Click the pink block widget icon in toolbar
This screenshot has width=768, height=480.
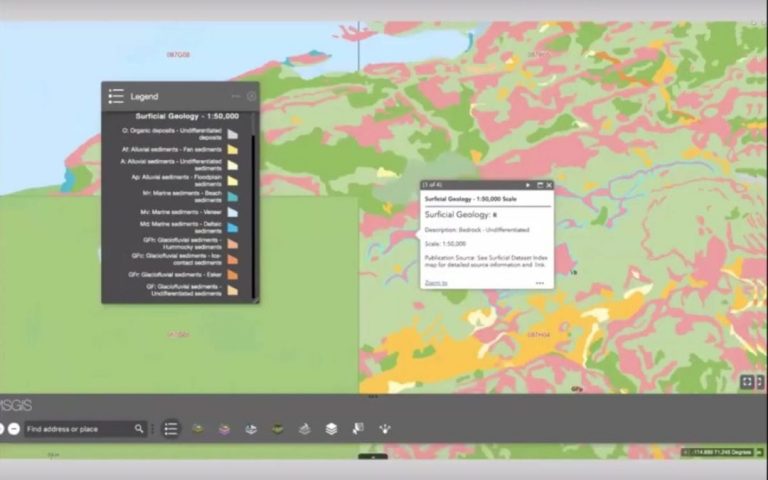(224, 429)
